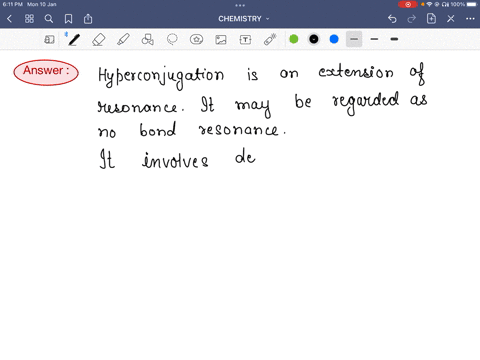This screenshot has width=480, height=360.
Task: Undo the last stroke
Action: coord(392,19)
